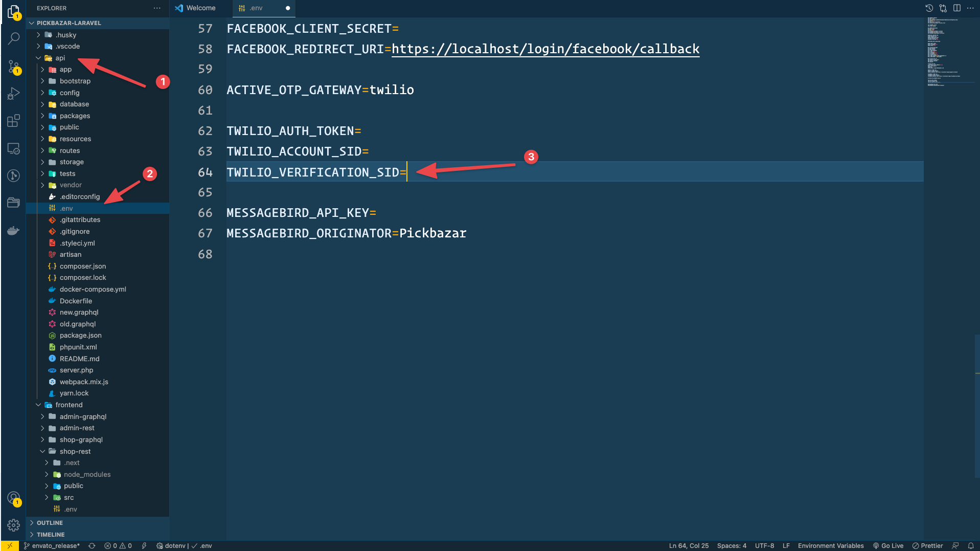Collapse the PICKBAZAR-LARAVEL root section
This screenshot has height=551, width=980.
(x=98, y=23)
